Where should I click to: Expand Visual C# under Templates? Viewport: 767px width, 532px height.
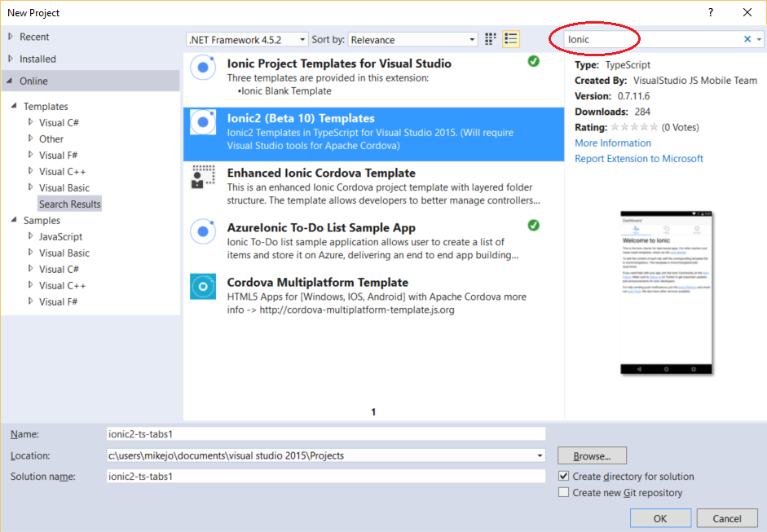(30, 121)
